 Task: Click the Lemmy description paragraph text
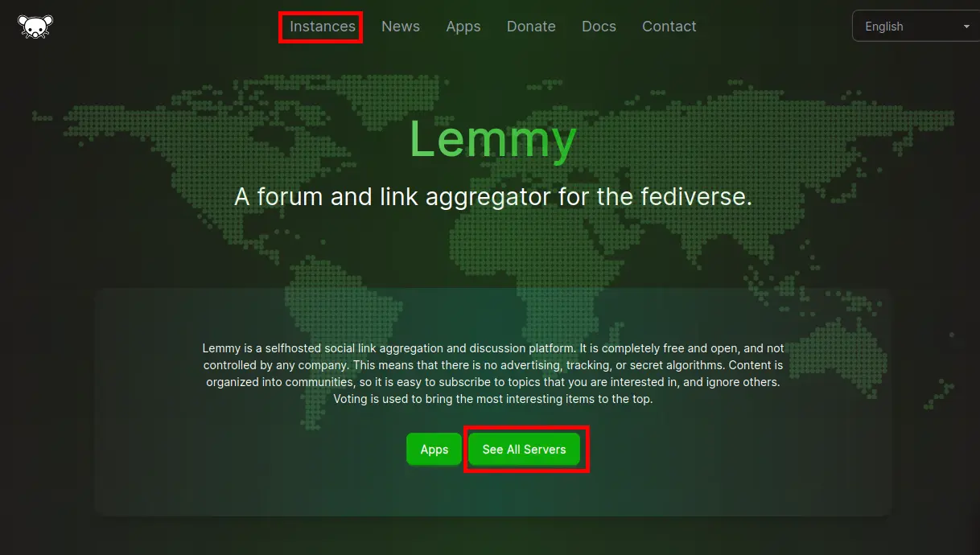click(493, 373)
